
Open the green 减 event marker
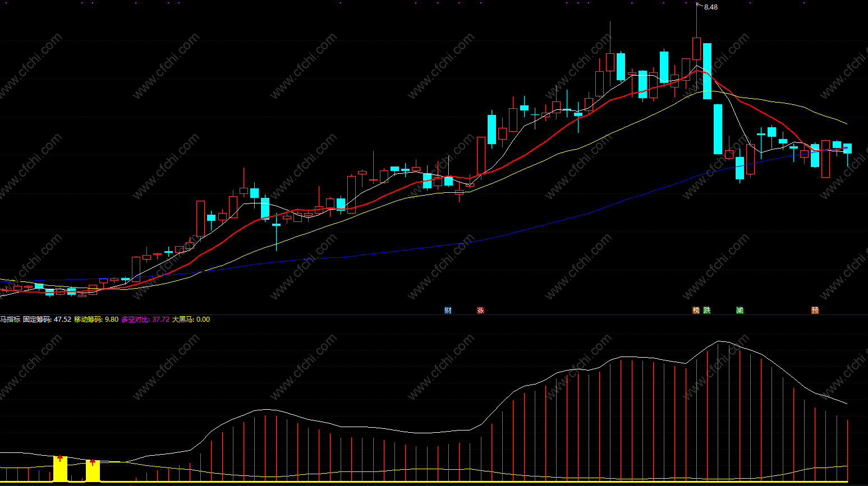pos(740,310)
